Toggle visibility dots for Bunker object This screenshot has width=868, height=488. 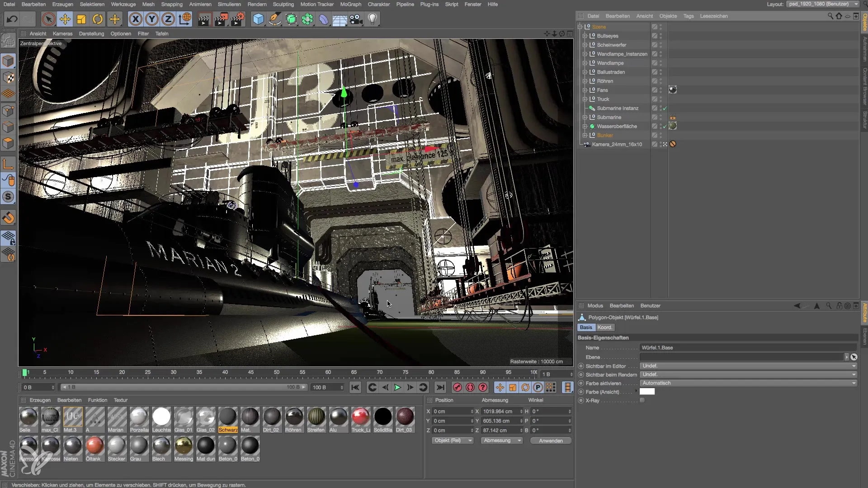(660, 135)
